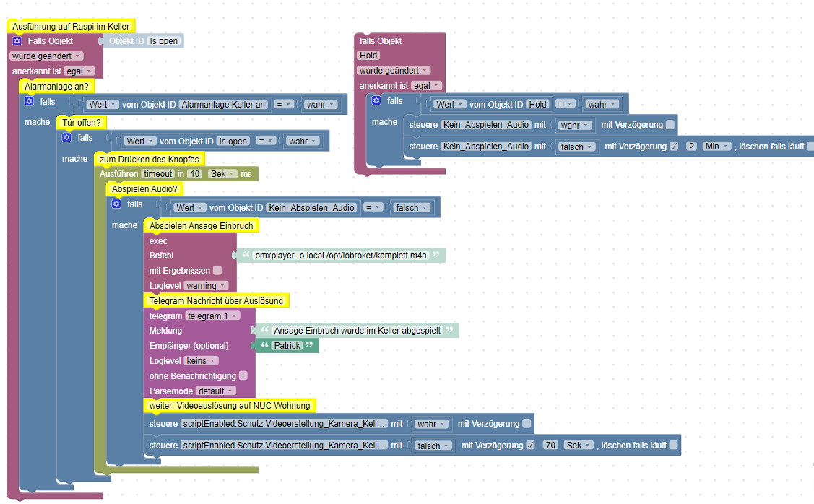Select Hold object ID on falls Objekt trigger
Screen dimensions: 814x504
coord(368,56)
